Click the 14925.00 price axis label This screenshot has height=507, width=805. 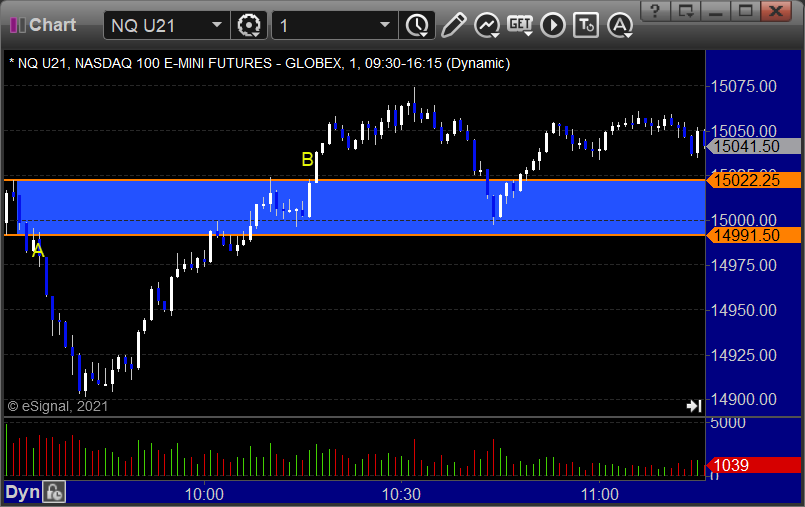743,355
